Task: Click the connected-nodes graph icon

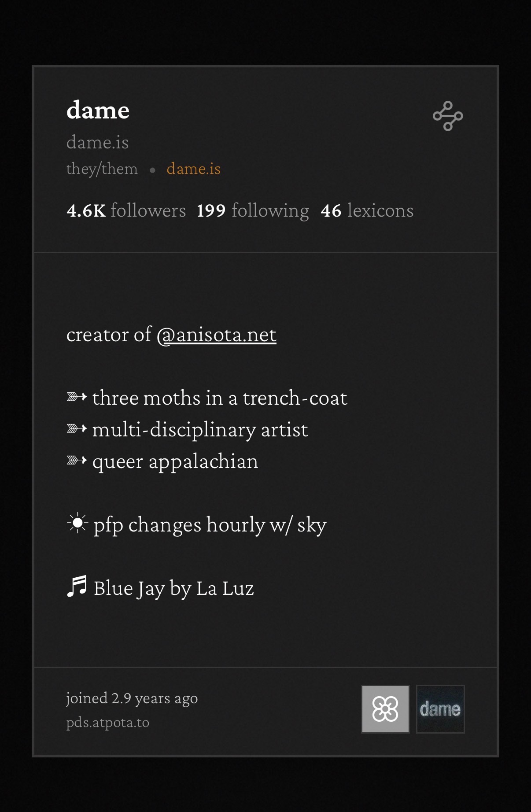Action: (x=448, y=116)
